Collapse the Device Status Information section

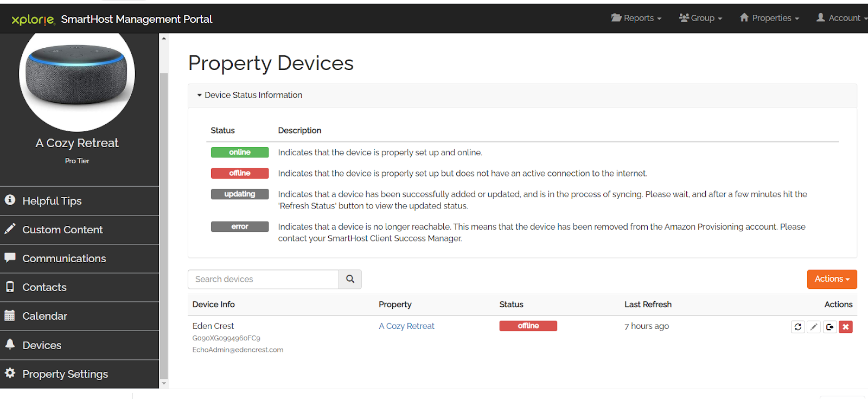(250, 95)
